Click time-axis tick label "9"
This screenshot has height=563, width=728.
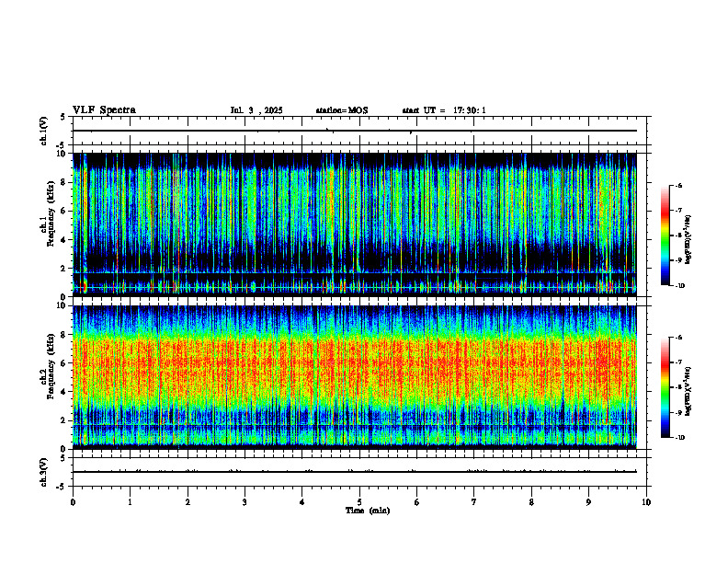588,502
